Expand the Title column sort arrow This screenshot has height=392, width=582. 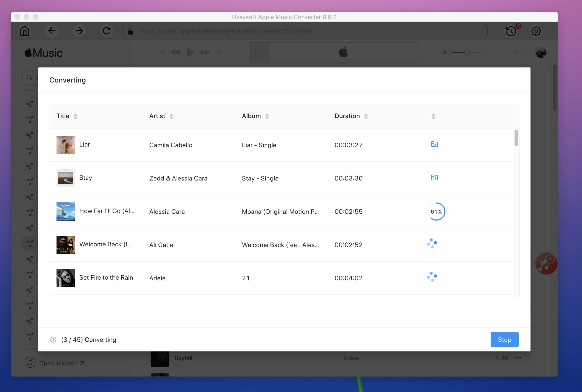[75, 116]
